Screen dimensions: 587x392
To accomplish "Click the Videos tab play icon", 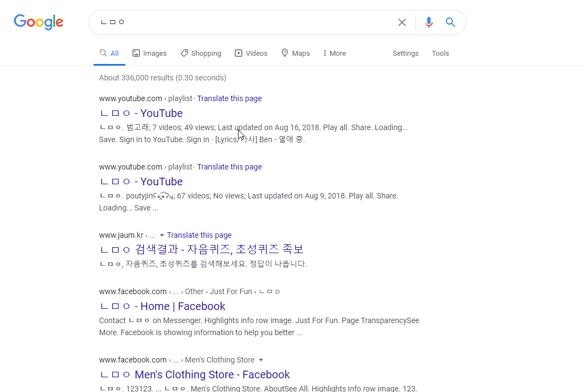I will click(x=239, y=53).
